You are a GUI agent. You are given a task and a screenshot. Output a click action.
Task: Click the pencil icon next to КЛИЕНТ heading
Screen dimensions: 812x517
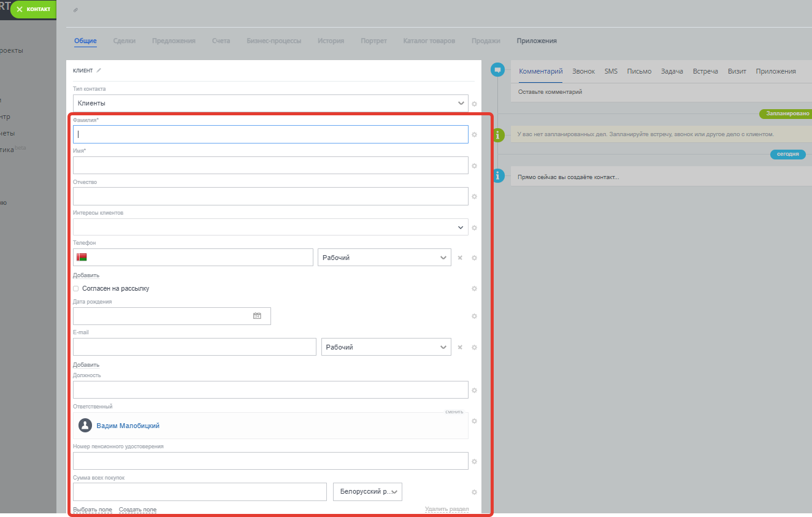pos(99,71)
